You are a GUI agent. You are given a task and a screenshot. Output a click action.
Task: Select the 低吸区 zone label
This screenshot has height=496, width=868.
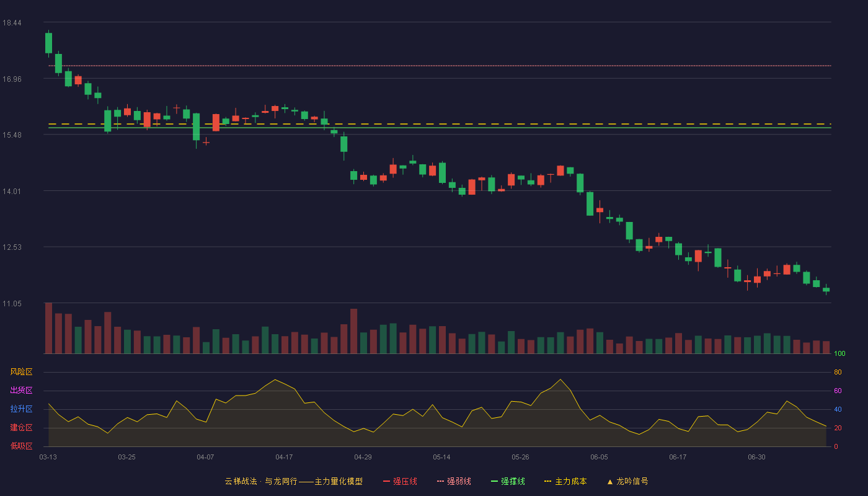[x=21, y=446]
